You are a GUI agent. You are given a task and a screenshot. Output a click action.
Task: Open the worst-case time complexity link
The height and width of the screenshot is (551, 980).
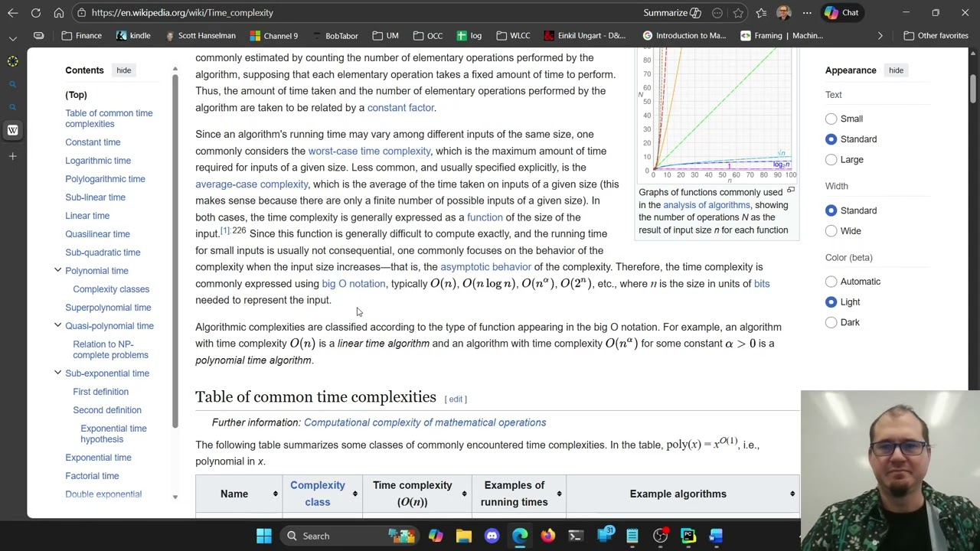(369, 151)
